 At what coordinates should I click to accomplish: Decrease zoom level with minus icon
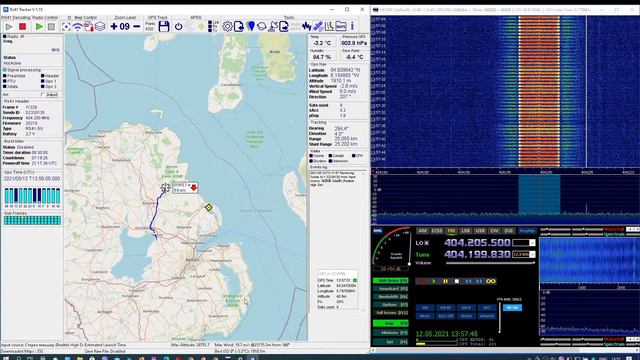click(x=137, y=27)
